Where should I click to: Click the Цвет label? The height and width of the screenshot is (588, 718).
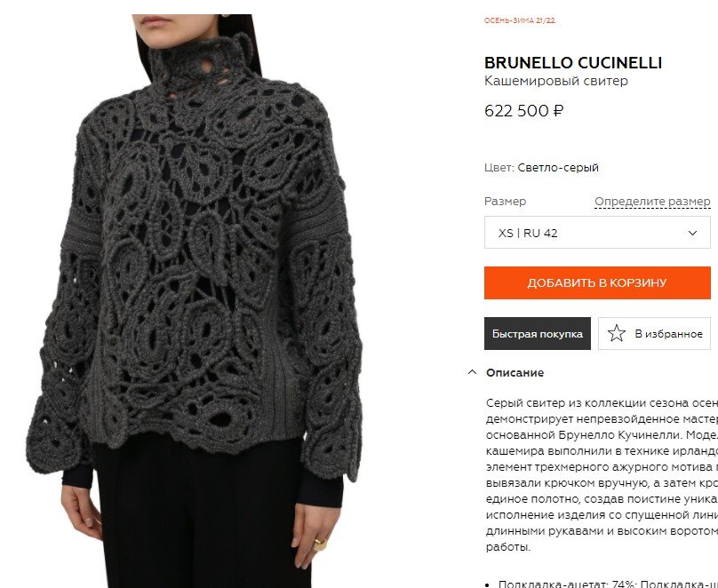click(499, 168)
